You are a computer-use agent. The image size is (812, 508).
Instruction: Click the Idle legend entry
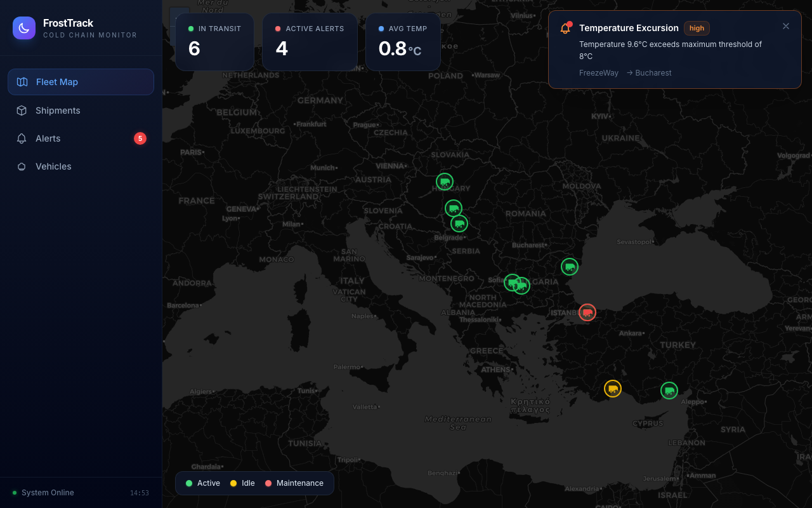click(242, 483)
